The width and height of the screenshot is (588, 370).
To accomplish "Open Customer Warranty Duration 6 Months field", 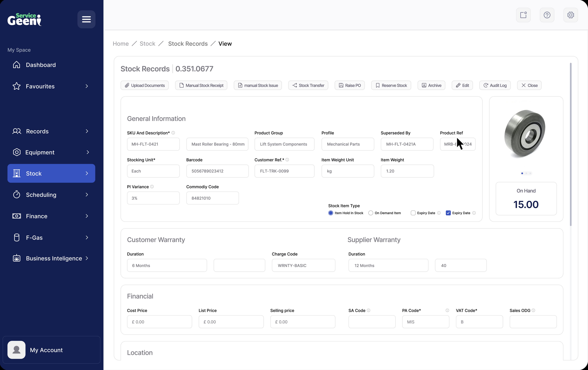I will point(167,265).
